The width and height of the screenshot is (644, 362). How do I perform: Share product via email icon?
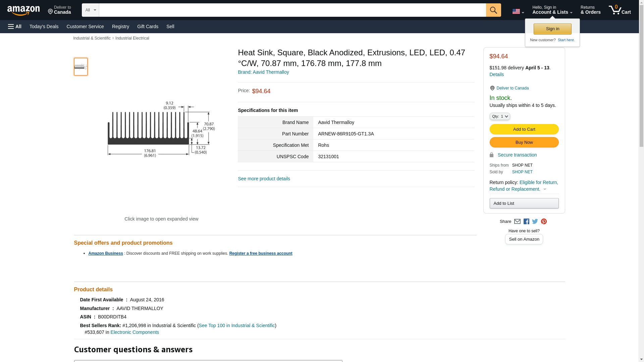(x=517, y=222)
